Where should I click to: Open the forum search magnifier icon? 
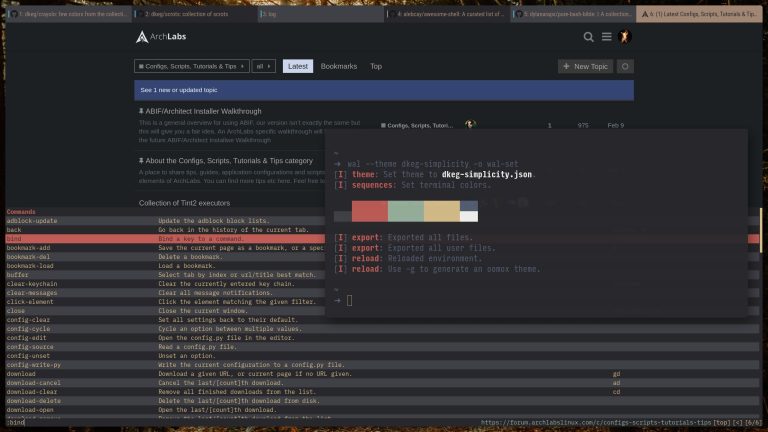click(x=589, y=37)
